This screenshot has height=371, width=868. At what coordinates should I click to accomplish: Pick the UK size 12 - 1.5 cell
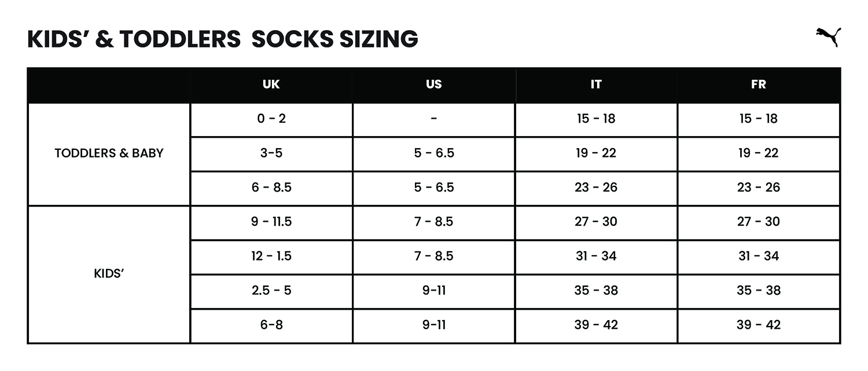pos(271,256)
